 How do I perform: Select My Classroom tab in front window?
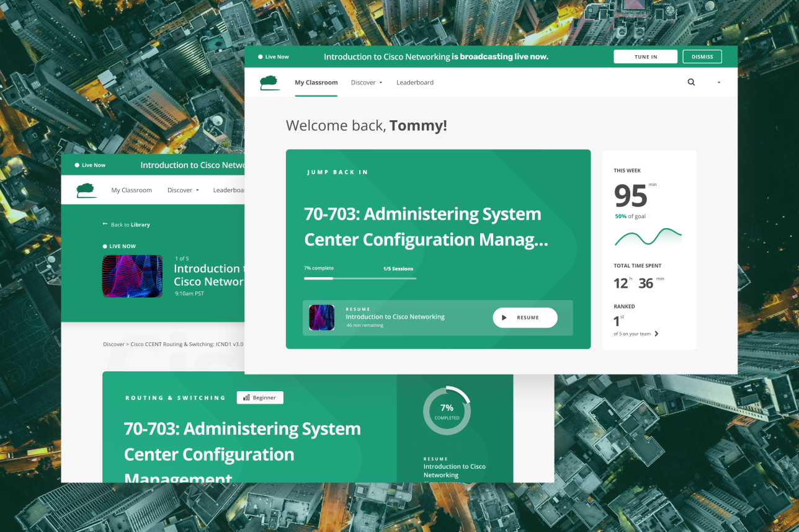click(316, 82)
